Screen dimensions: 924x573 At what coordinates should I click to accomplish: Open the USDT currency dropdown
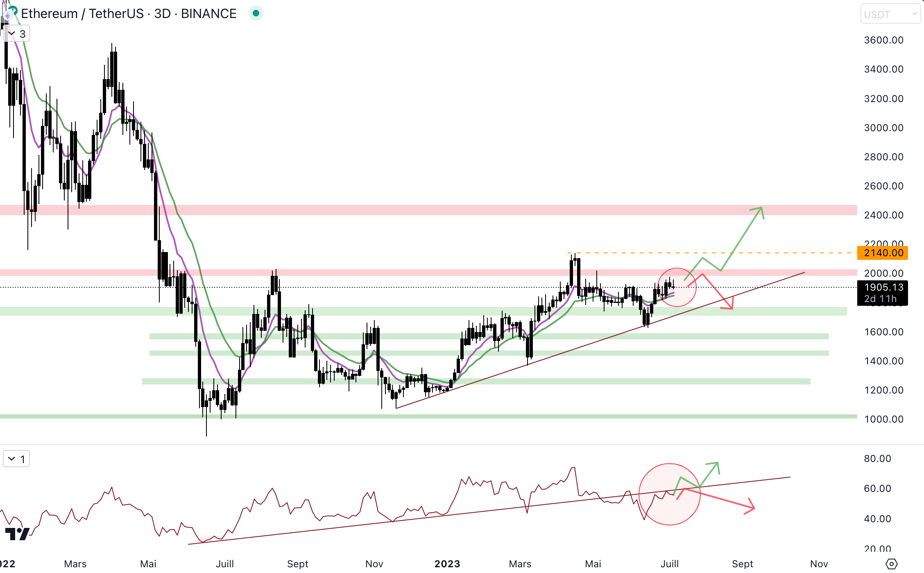(x=890, y=14)
